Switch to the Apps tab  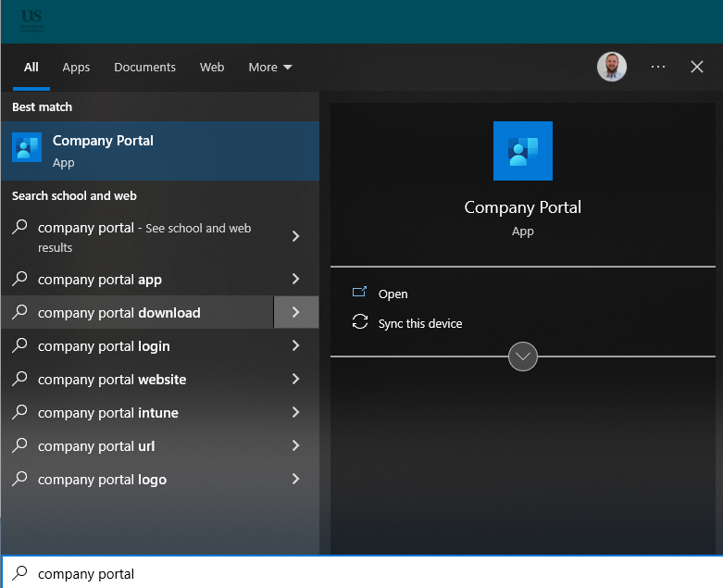click(76, 68)
